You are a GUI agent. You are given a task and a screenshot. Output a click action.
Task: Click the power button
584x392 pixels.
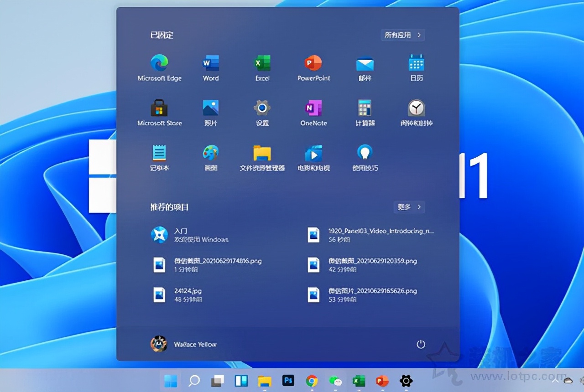click(x=420, y=345)
